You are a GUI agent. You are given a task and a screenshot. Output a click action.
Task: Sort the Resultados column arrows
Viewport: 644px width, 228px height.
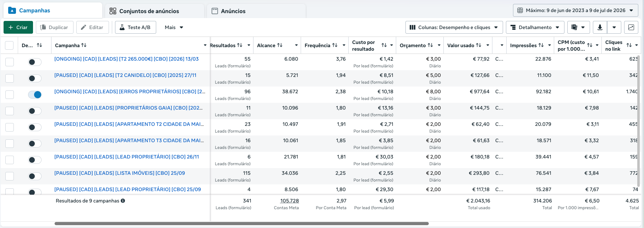click(240, 45)
